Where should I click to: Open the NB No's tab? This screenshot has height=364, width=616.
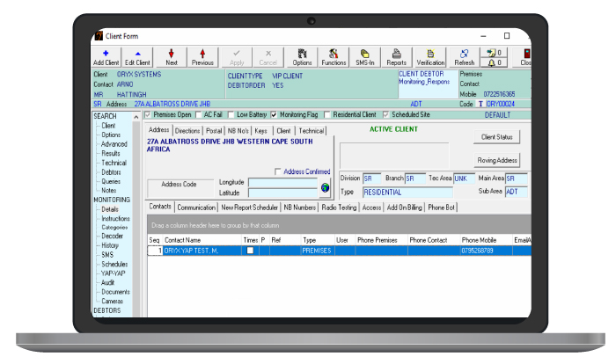coord(238,131)
